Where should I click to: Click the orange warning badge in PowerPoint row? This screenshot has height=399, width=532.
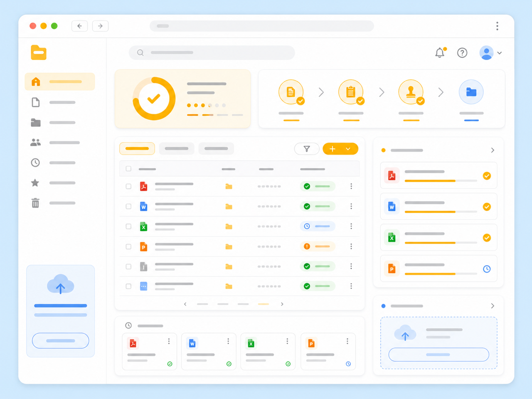coord(318,246)
